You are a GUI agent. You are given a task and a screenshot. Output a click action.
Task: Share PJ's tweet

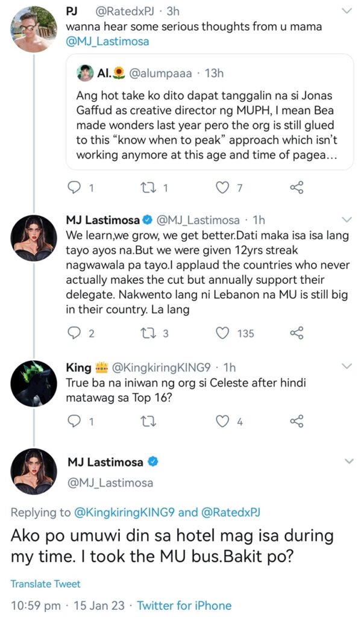point(297,188)
